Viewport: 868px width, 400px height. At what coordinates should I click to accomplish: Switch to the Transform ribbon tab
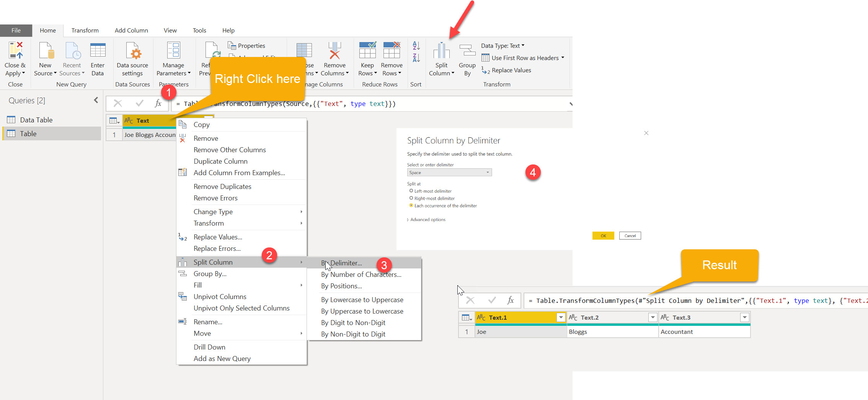click(x=85, y=31)
